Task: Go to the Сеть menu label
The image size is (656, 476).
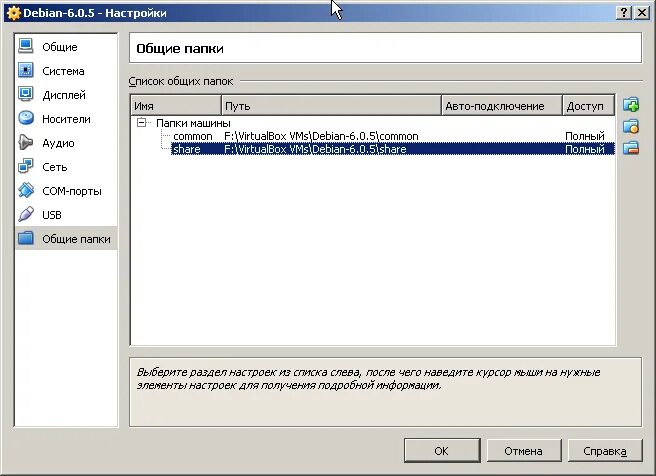Action: click(x=54, y=167)
